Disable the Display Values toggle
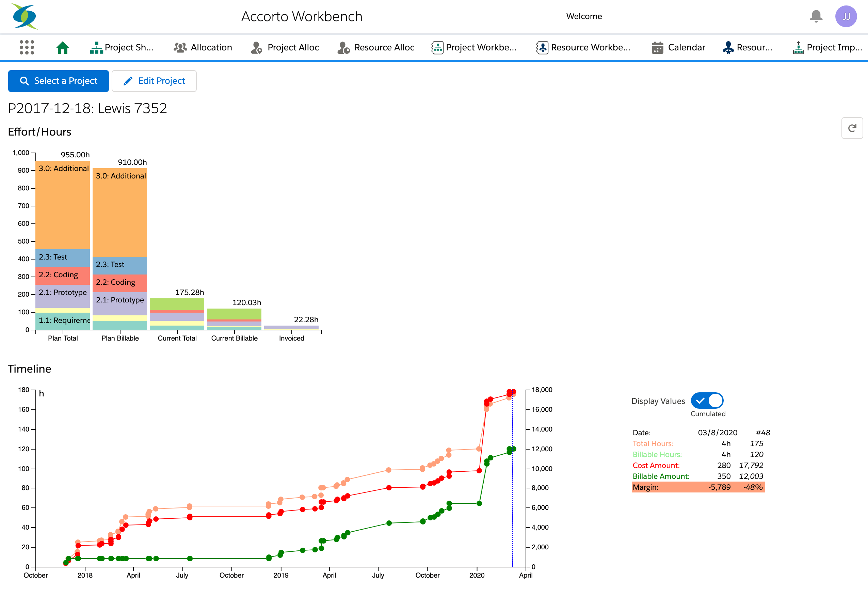Viewport: 868px width, 596px height. pos(707,401)
